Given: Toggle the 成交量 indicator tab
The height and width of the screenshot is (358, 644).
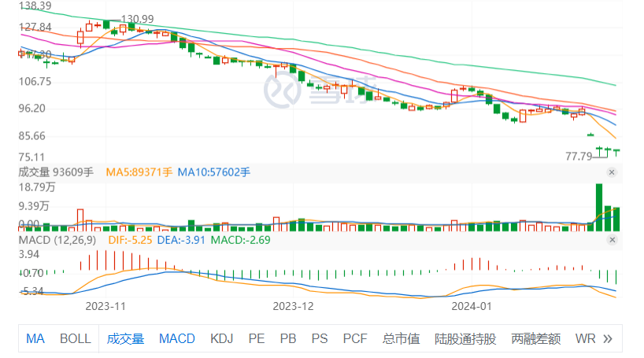Looking at the screenshot, I should tap(125, 338).
